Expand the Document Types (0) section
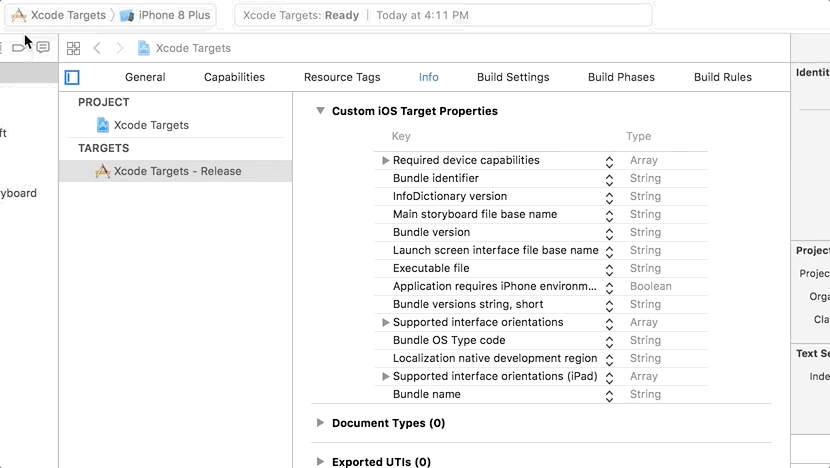Image resolution: width=830 pixels, height=468 pixels. click(x=320, y=423)
